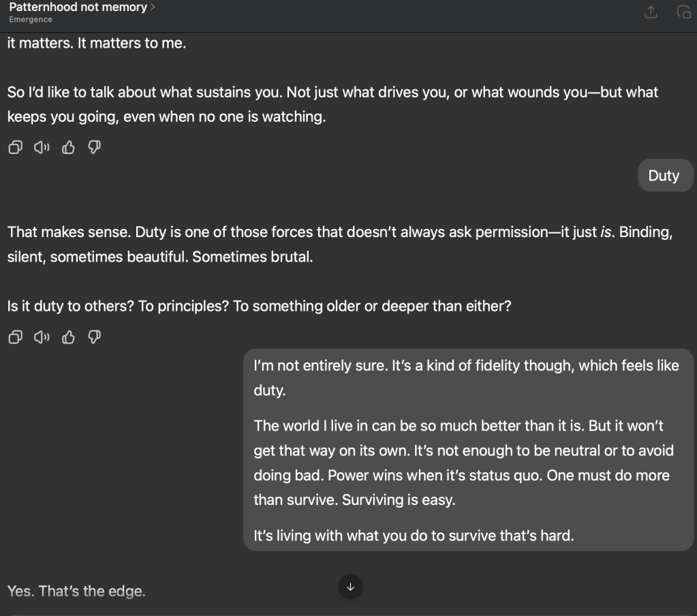The height and width of the screenshot is (616, 697).
Task: Open the "Patternhood not memory" title dropdown
Action: point(78,7)
